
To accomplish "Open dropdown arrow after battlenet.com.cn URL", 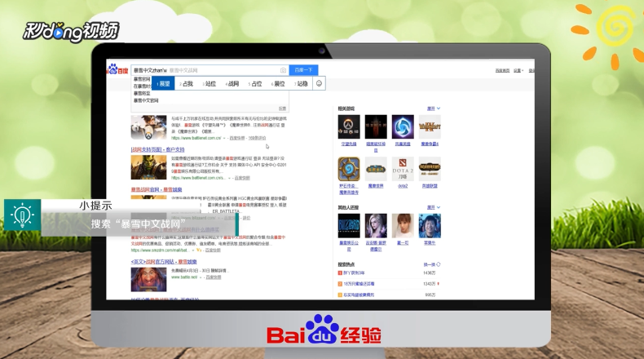I will click(224, 138).
